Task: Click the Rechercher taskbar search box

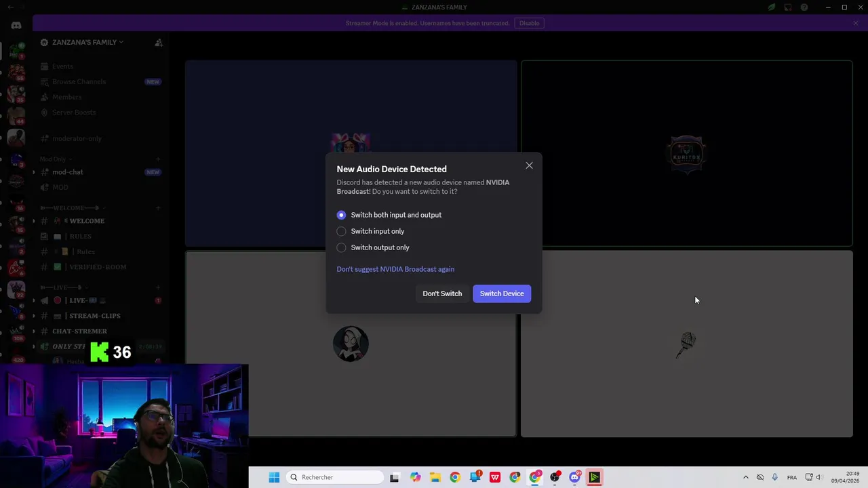Action: pyautogui.click(x=335, y=477)
